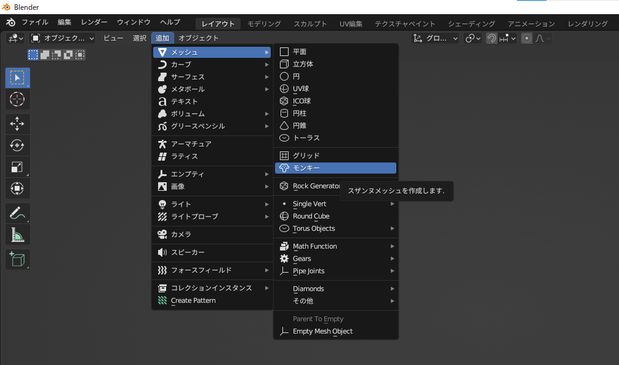This screenshot has height=365, width=619.
Task: Open the ヘルプ menu
Action: 170,22
